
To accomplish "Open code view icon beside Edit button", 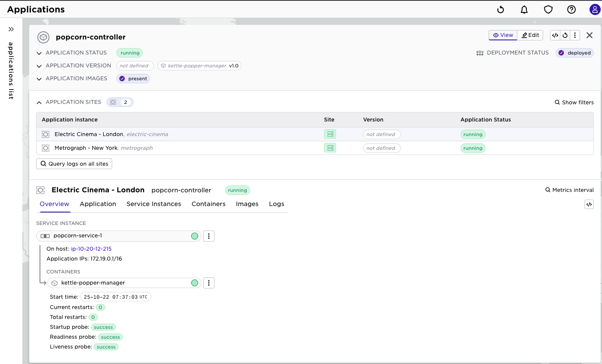I will point(555,35).
